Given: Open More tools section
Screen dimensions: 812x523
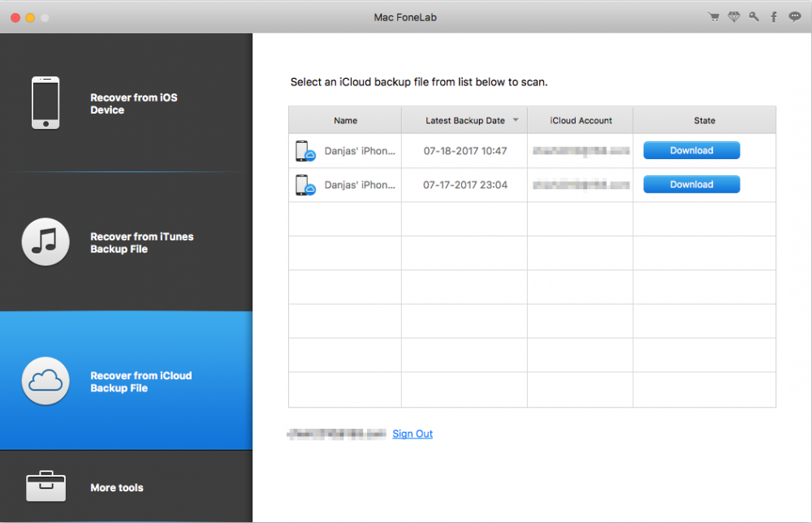Looking at the screenshot, I should click(x=117, y=488).
